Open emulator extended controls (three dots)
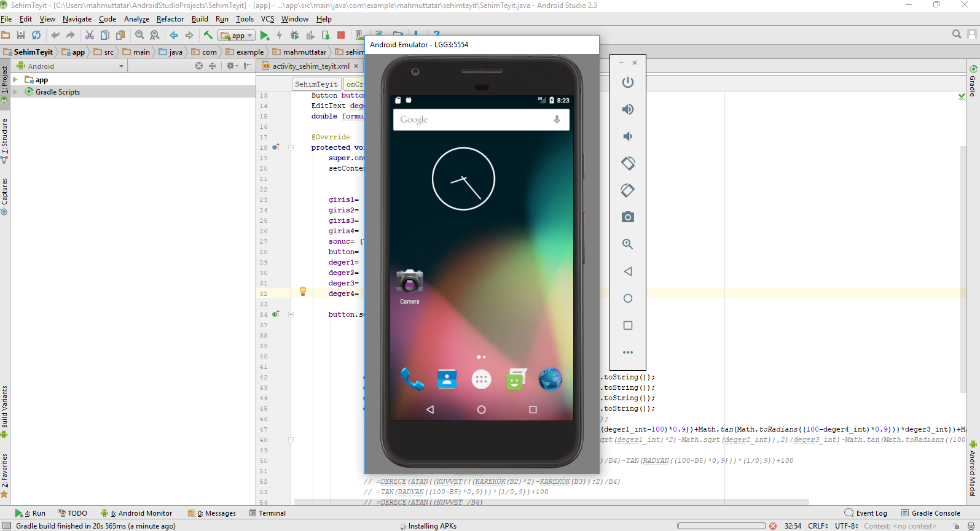This screenshot has width=980, height=531. click(x=627, y=352)
